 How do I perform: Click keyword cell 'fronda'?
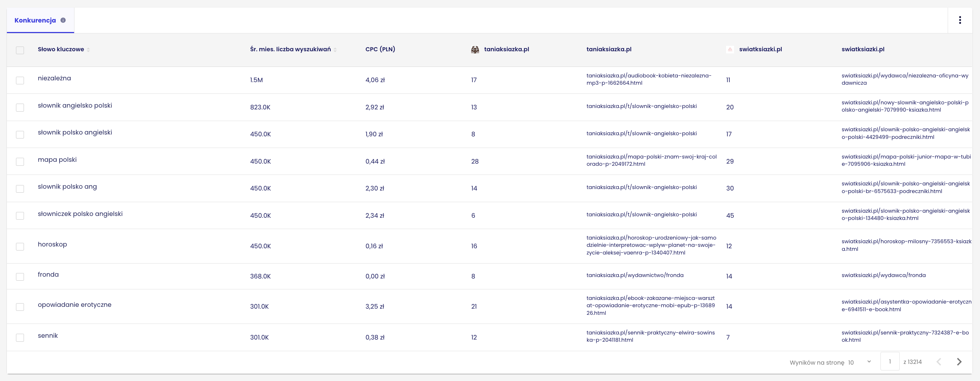[48, 275]
